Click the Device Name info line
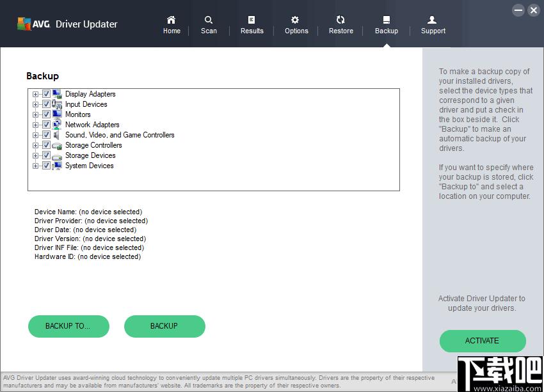The image size is (544, 392). click(88, 212)
